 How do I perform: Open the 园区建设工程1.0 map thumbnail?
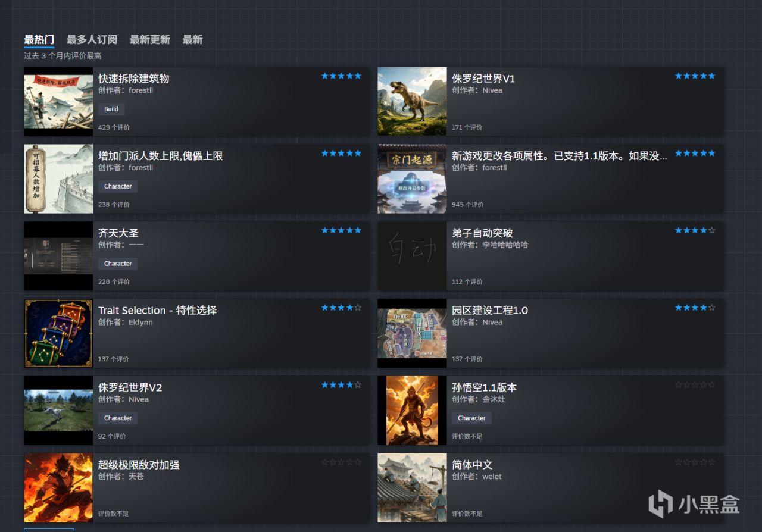coord(412,333)
